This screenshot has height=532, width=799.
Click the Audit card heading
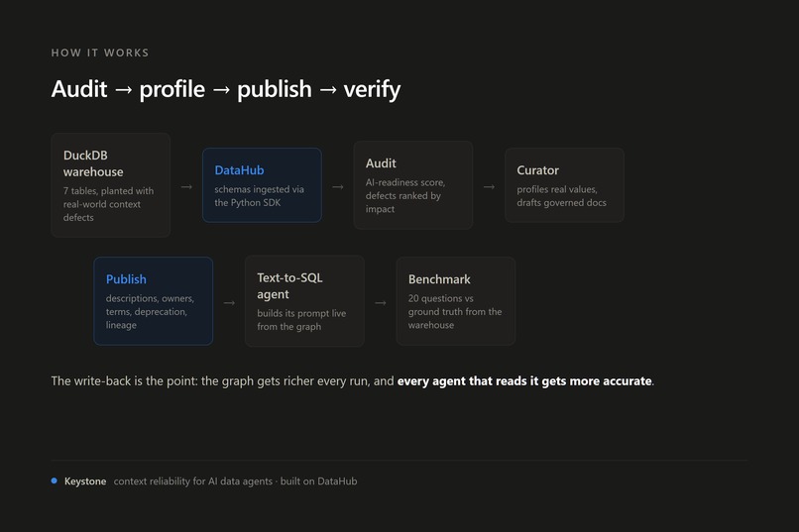(x=381, y=163)
